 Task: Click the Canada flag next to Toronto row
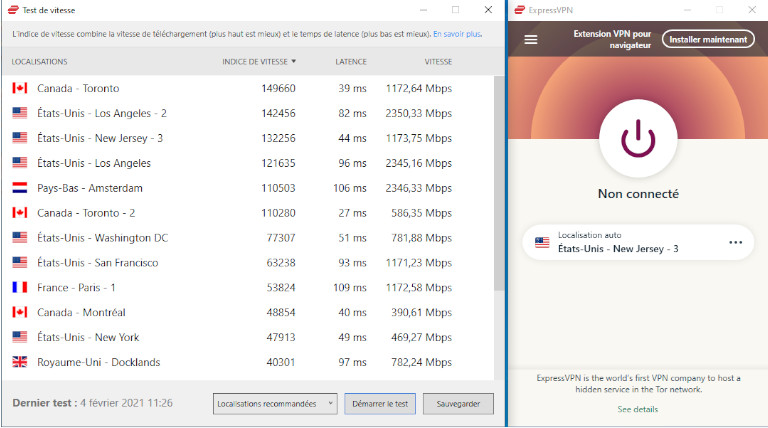20,88
